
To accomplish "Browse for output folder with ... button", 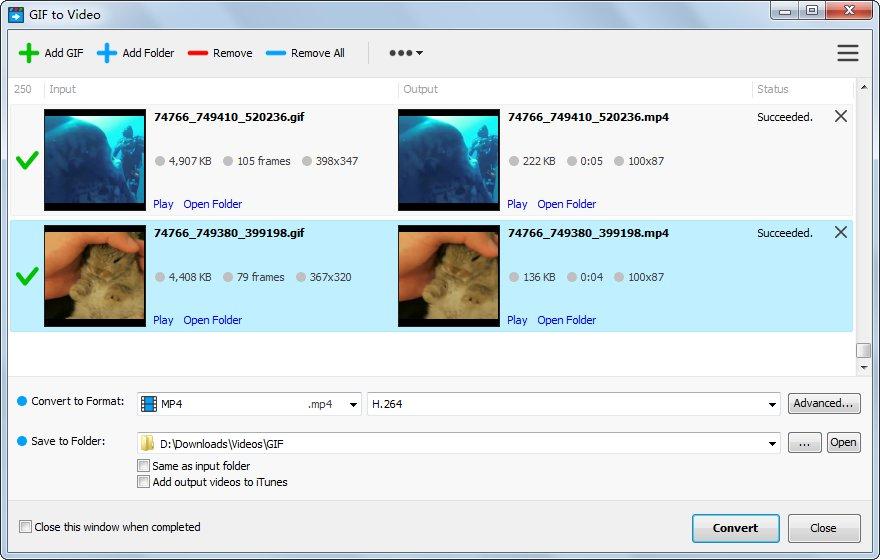I will coord(804,443).
